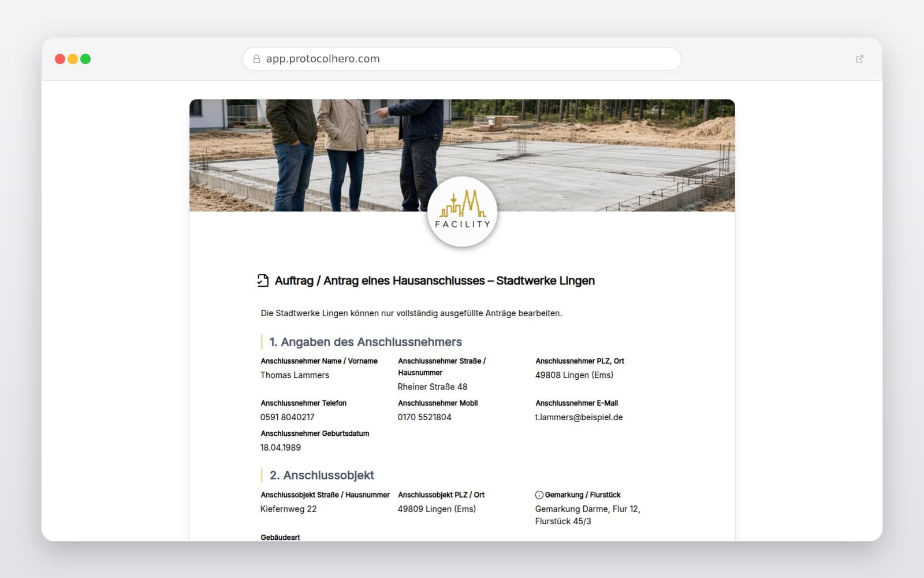This screenshot has height=578, width=924.
Task: Click the Facility logo circle
Action: point(462,212)
